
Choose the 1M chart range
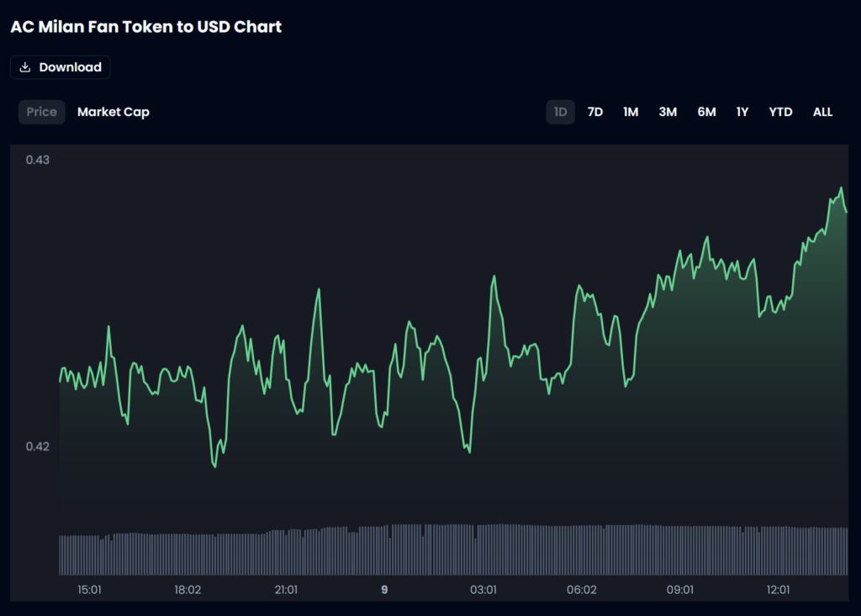pyautogui.click(x=631, y=112)
